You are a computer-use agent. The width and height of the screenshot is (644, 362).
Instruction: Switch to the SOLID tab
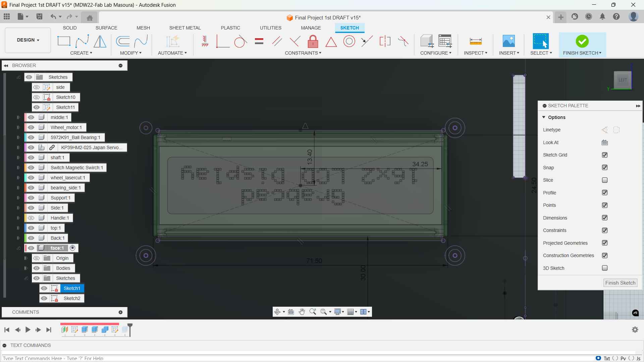tap(70, 28)
